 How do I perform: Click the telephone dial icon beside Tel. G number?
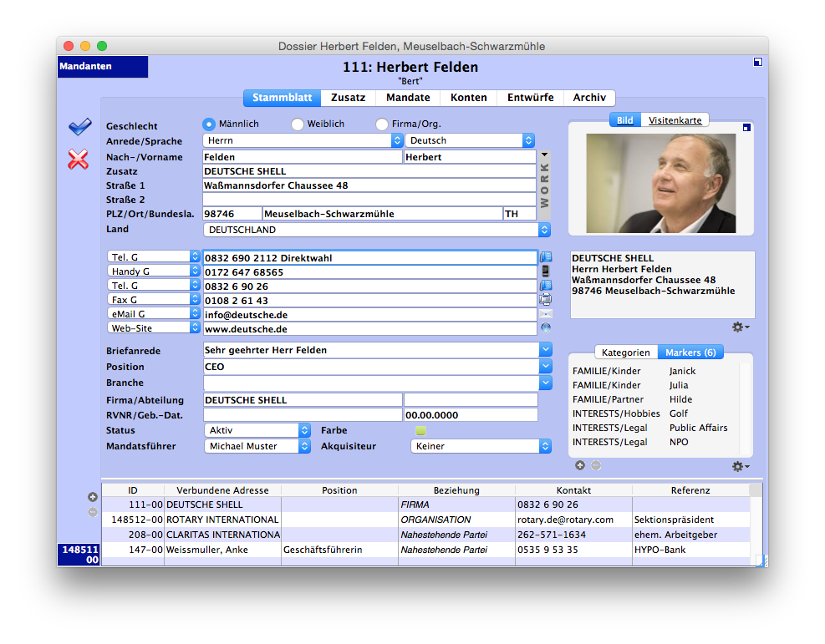[546, 257]
